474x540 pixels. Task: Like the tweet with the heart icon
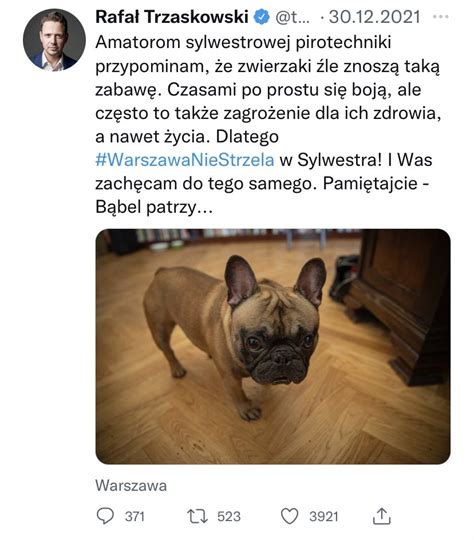tap(289, 516)
